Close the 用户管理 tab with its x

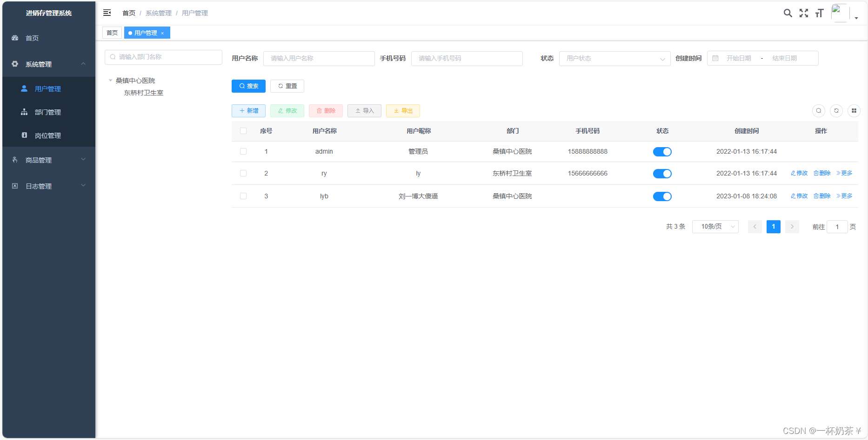point(162,33)
